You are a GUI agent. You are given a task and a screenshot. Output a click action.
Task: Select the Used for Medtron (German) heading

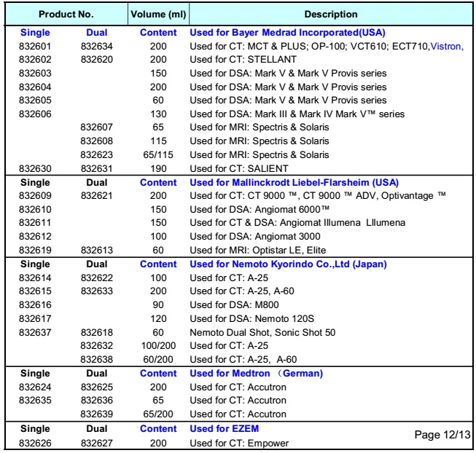(256, 374)
